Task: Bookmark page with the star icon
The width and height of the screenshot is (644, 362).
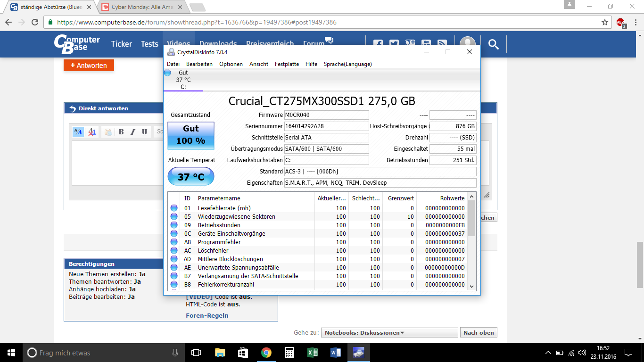Action: coord(605,22)
